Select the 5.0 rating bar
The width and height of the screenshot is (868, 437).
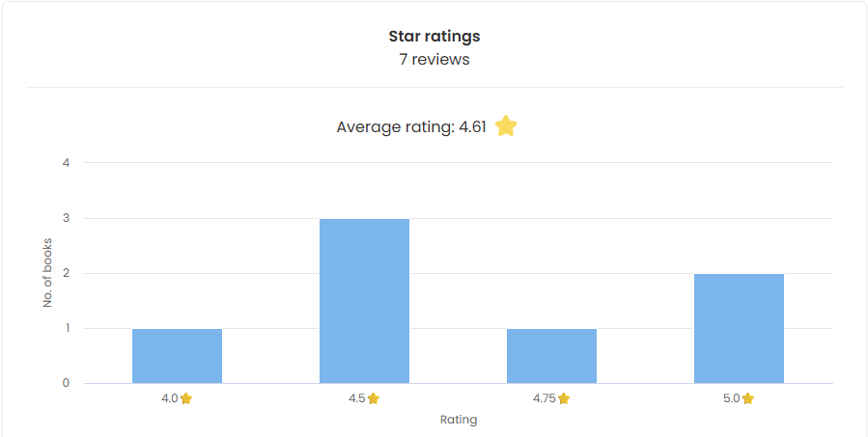pyautogui.click(x=739, y=328)
